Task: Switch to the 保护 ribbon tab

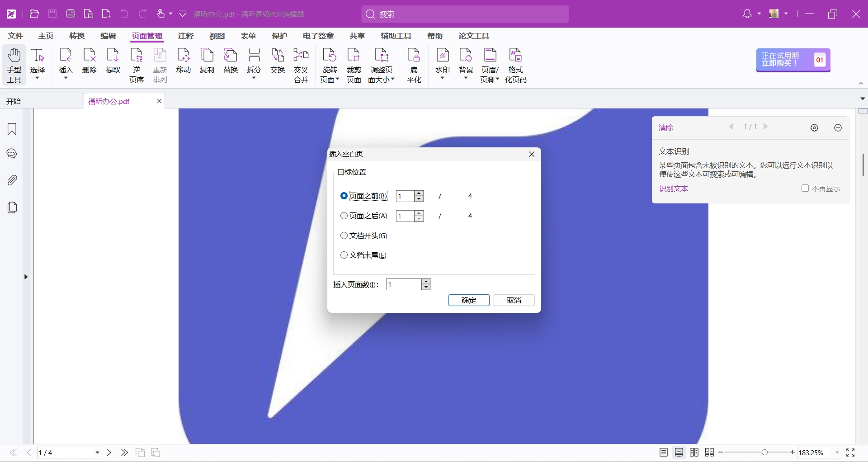Action: [279, 36]
